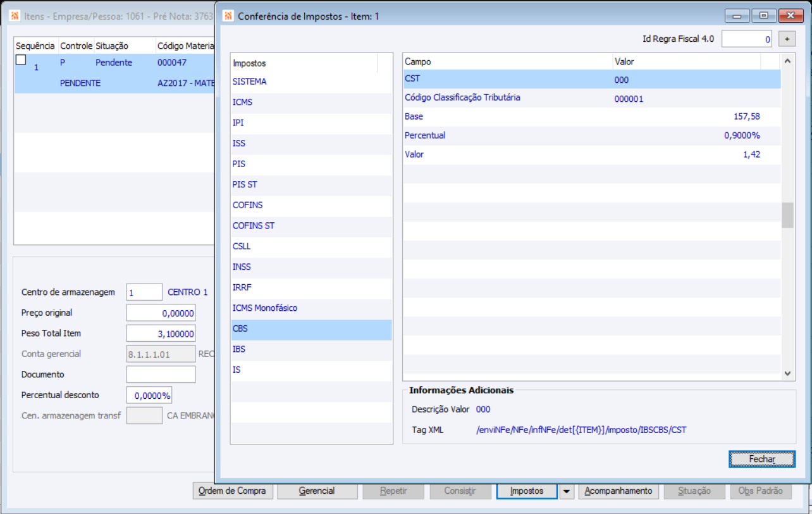Click the plus button beside Id Regra Fiscal
812x514 pixels.
(x=787, y=39)
